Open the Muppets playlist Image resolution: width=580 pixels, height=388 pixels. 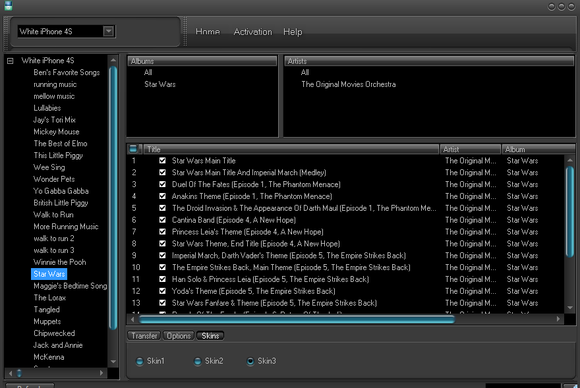tap(47, 321)
